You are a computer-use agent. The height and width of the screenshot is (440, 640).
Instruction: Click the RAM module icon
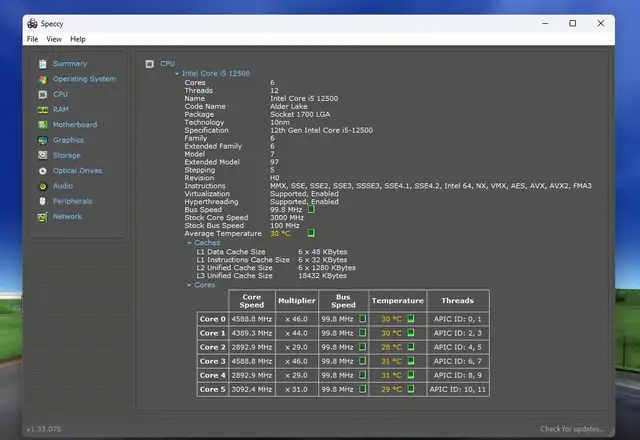click(x=43, y=110)
